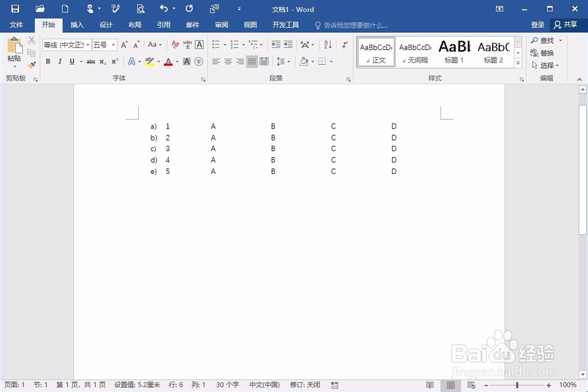
Task: Apply superscript formatting
Action: click(115, 62)
